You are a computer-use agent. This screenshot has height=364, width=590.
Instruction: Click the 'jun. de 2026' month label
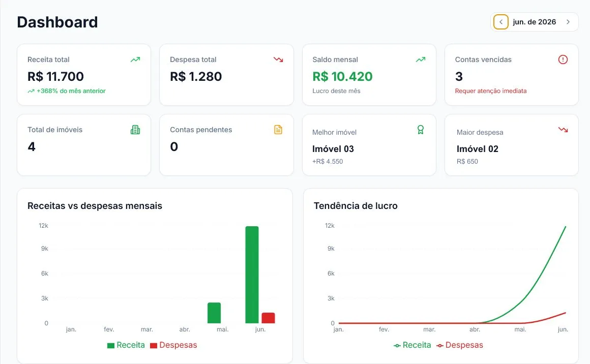click(x=535, y=22)
